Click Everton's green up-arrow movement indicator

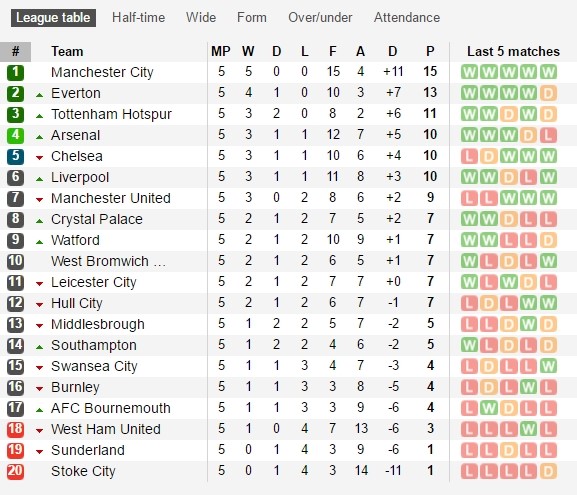coord(40,95)
